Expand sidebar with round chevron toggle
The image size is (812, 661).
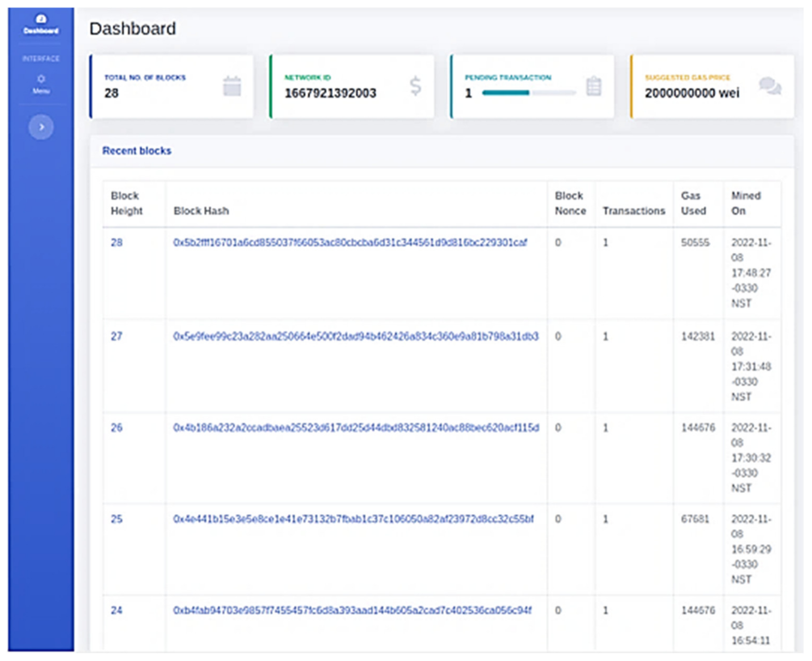pyautogui.click(x=41, y=127)
